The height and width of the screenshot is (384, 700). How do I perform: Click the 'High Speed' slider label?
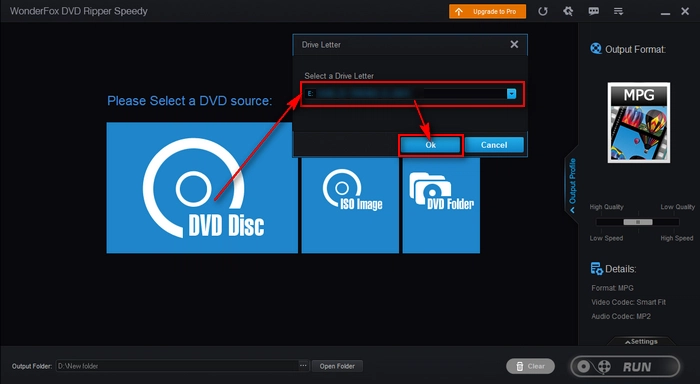point(677,238)
